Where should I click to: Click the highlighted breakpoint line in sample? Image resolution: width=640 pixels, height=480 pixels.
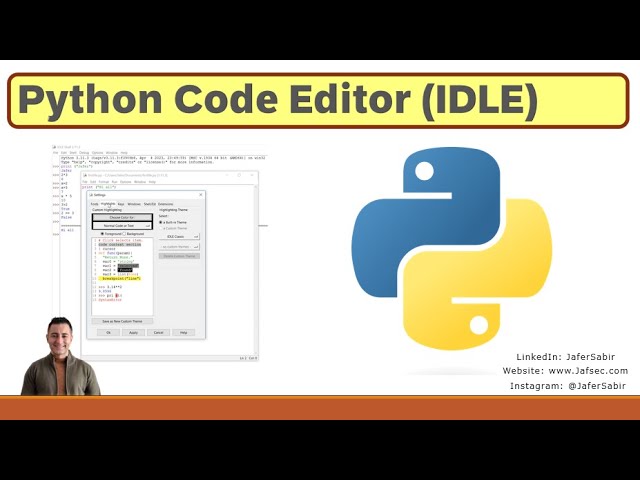[120, 278]
